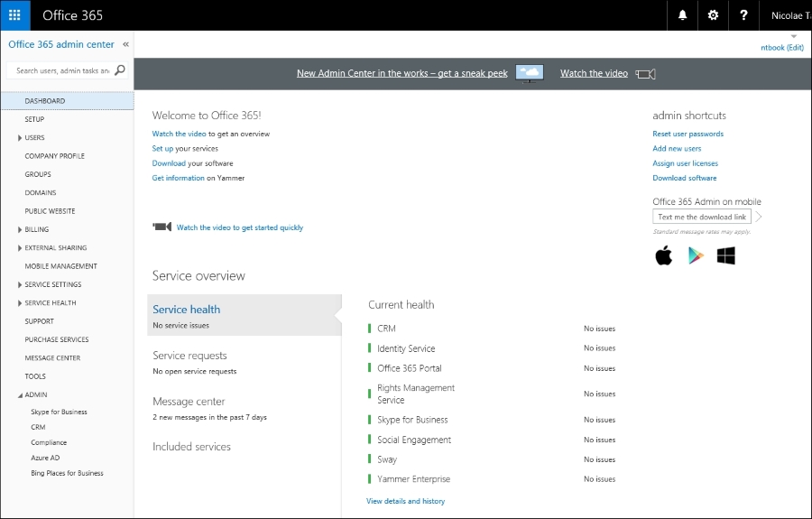Viewport: 812px width, 519px height.
Task: Expand the SERVICE HEALTH node
Action: pyautogui.click(x=20, y=303)
